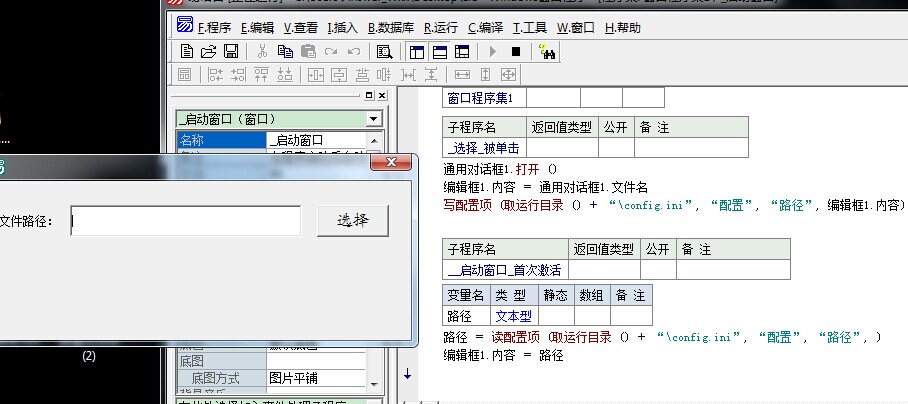Click the Open file folder icon
The height and width of the screenshot is (404, 908).
tap(208, 52)
